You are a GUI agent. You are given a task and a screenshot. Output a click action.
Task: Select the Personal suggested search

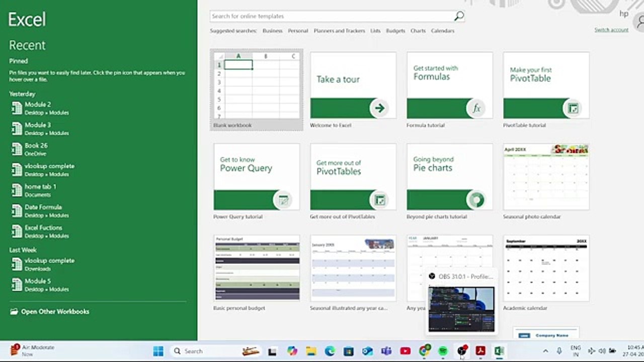(x=298, y=31)
